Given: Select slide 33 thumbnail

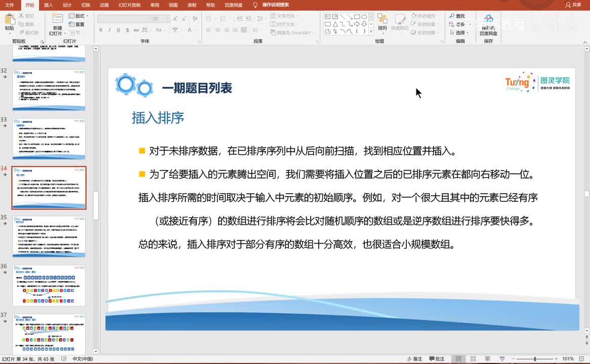Looking at the screenshot, I should [49, 139].
